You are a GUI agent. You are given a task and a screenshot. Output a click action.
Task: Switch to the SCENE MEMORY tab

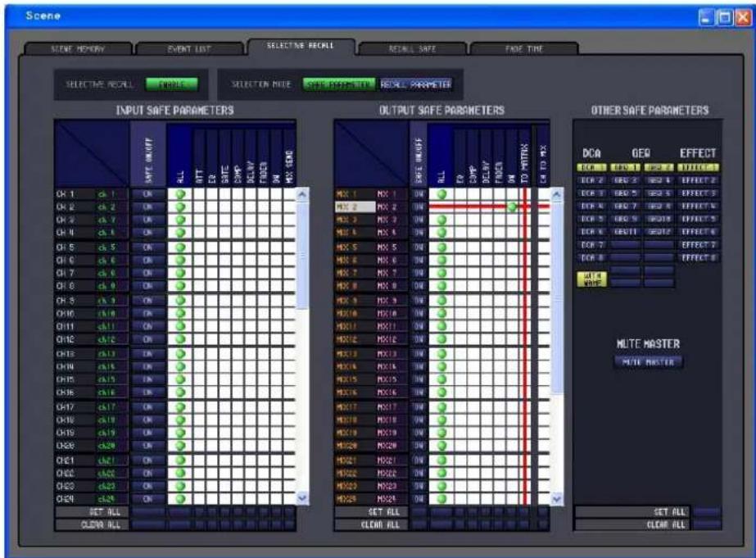pos(78,48)
